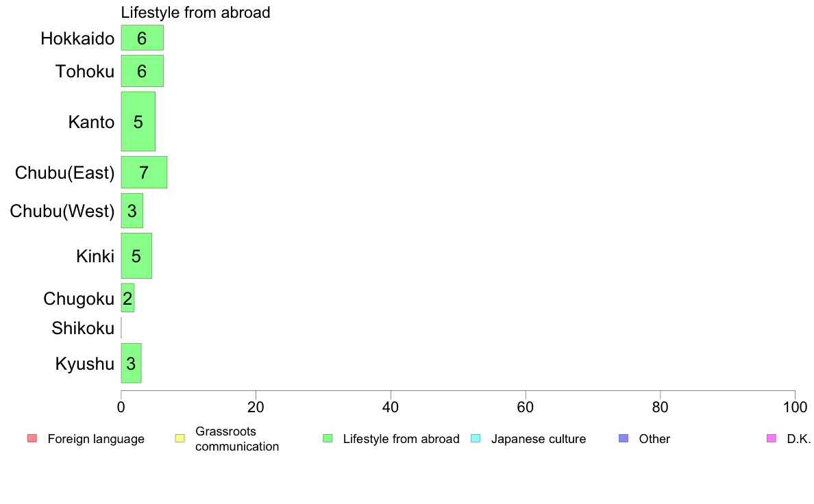Click the cyan Japanese culture legend swatch

click(476, 438)
